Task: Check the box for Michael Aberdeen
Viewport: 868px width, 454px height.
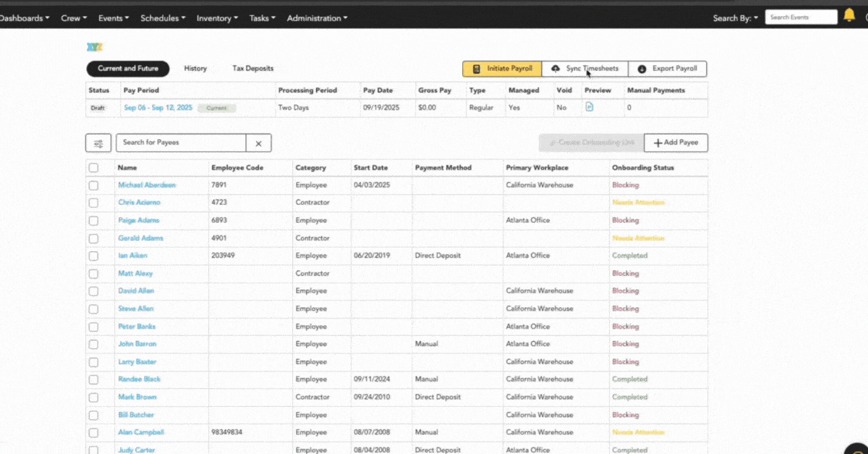Action: 93,185
